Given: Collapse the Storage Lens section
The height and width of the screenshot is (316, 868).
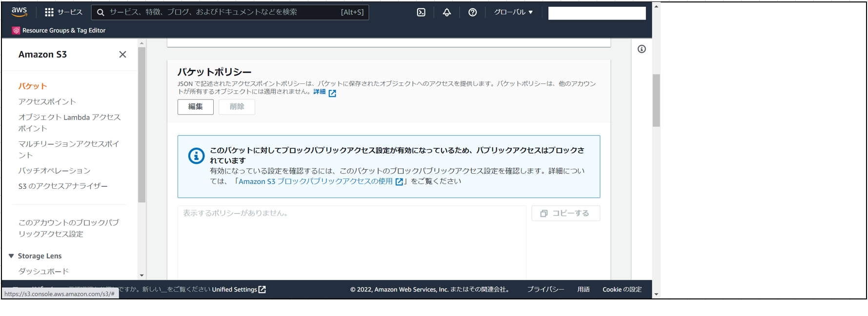Looking at the screenshot, I should click(x=11, y=256).
